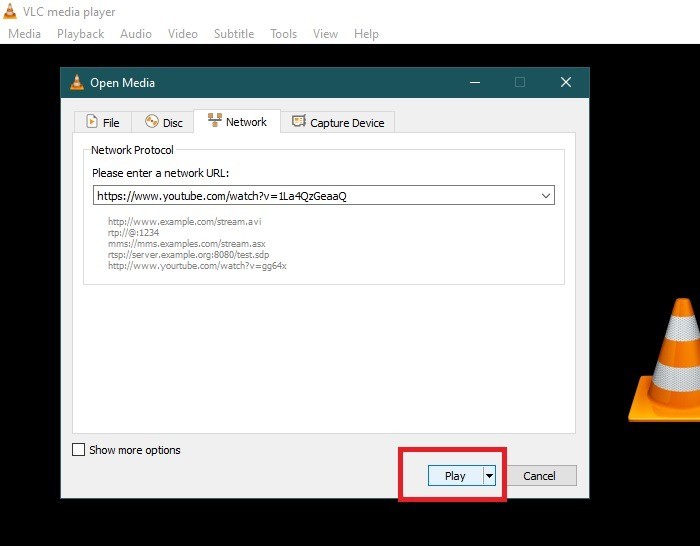Open the Audio menu
Screen dimensions: 700x546
(x=136, y=34)
